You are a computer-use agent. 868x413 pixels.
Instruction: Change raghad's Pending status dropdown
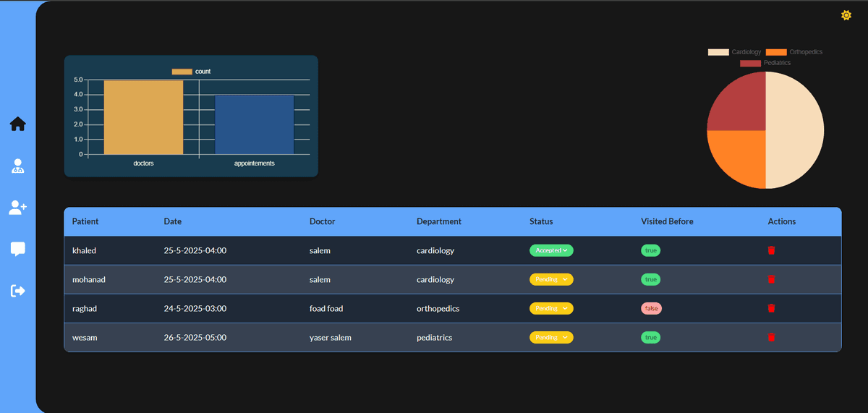coord(551,308)
